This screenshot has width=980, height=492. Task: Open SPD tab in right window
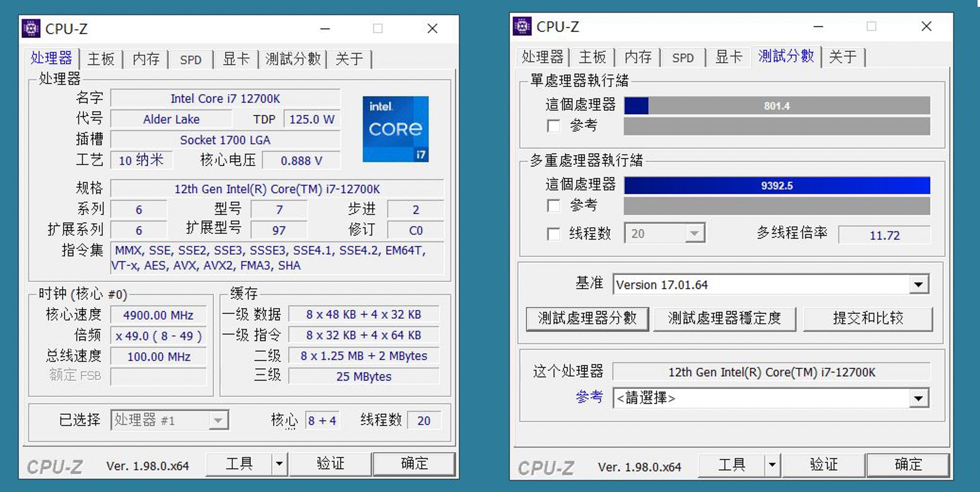[x=683, y=57]
